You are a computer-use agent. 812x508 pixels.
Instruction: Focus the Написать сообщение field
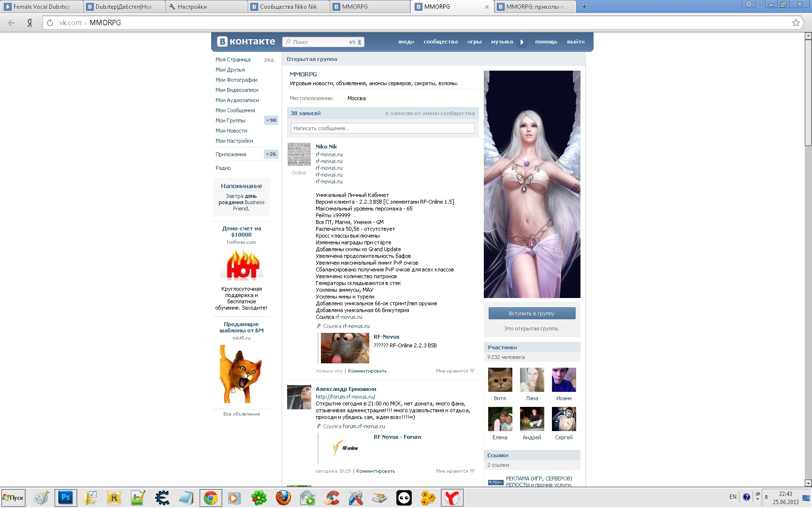383,128
